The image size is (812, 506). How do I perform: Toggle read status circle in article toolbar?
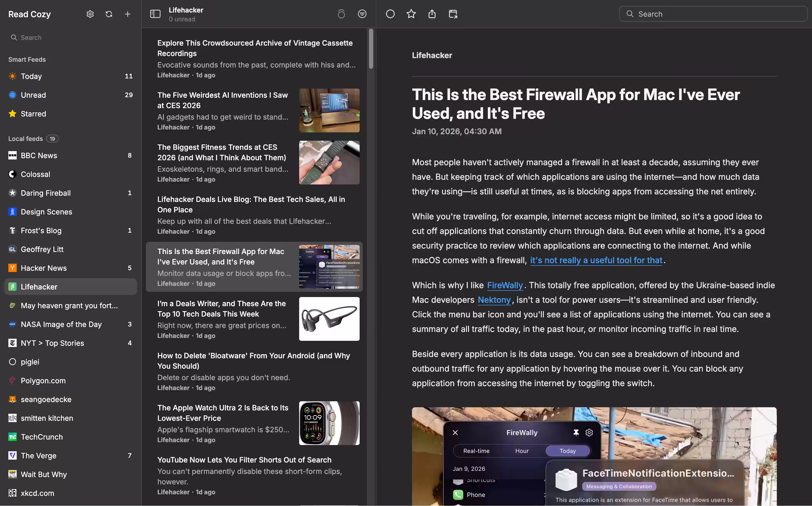coord(390,14)
